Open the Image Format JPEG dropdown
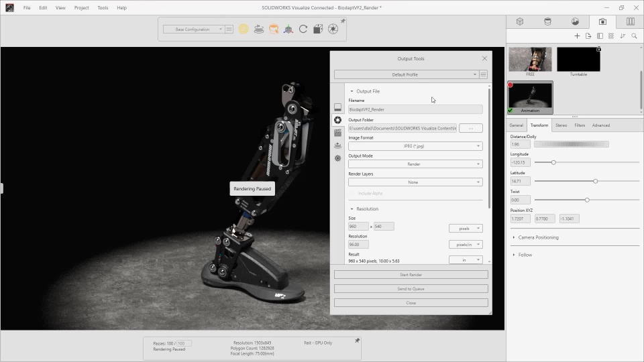This screenshot has height=362, width=644. 415,146
